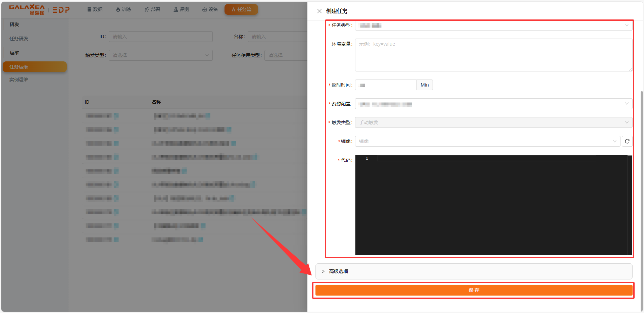Expand the 高级选项 section
This screenshot has height=313, width=644.
point(339,271)
